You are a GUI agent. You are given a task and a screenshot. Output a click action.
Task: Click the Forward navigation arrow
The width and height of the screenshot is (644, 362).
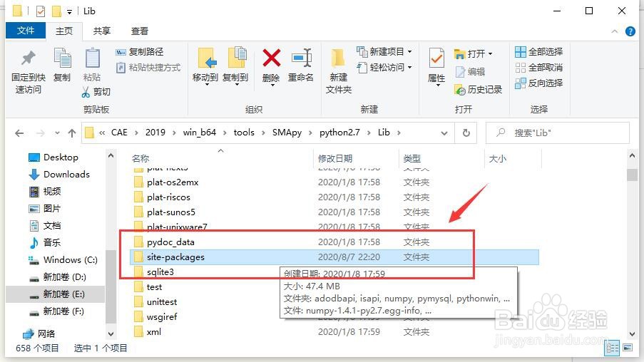40,133
